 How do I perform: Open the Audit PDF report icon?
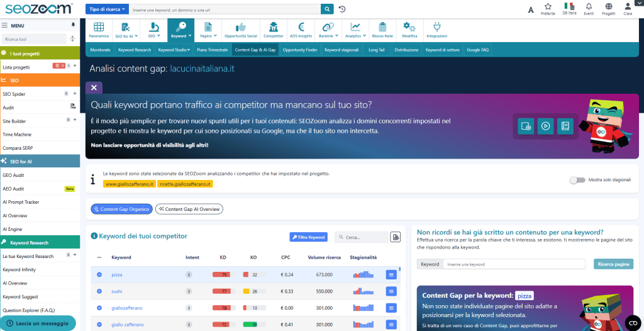click(x=73, y=107)
